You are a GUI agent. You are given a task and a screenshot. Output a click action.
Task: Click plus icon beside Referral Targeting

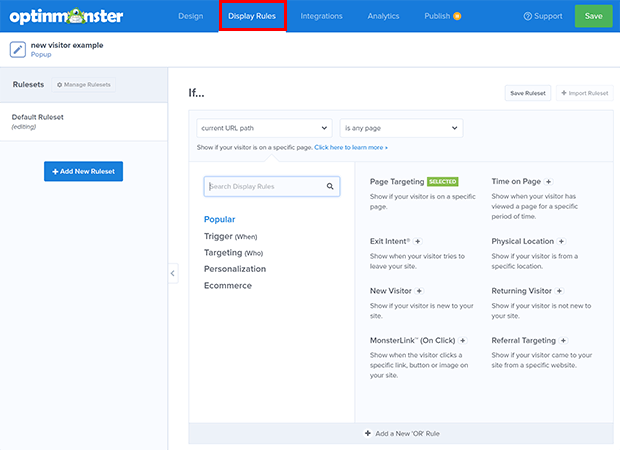(x=563, y=340)
